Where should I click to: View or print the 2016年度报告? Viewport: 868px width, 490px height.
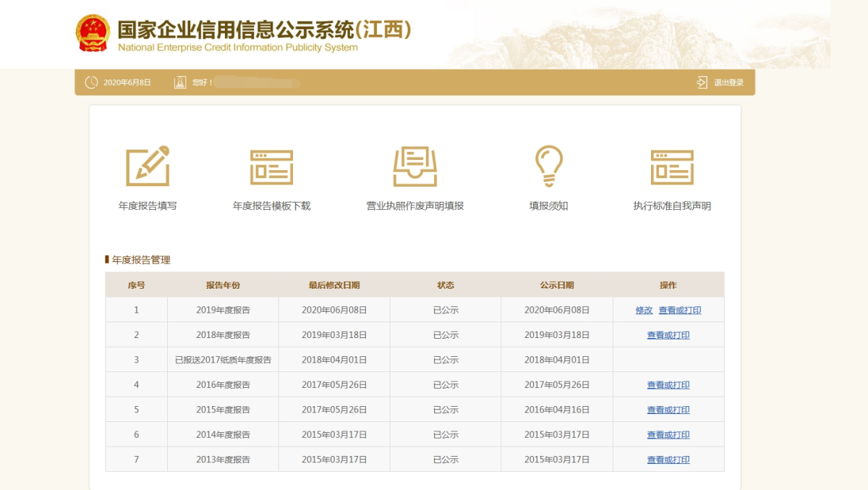coord(668,385)
